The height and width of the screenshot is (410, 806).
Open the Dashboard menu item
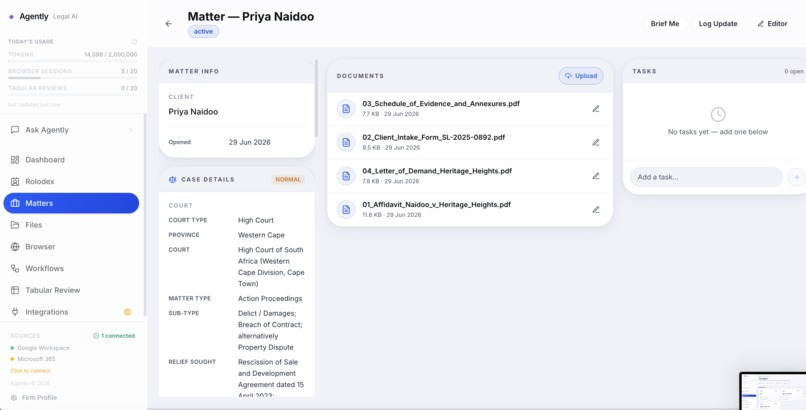click(x=71, y=160)
